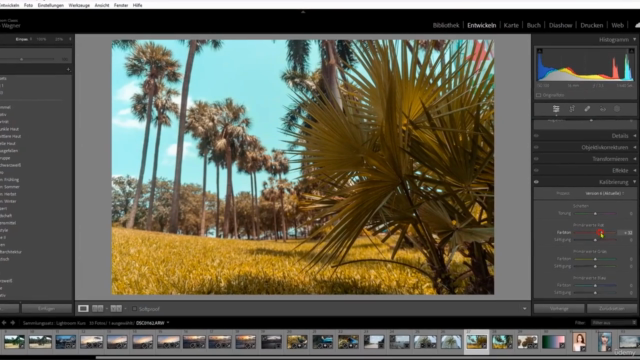Viewport: 640px width, 360px height.
Task: Adjust Schatten Tönung slider
Action: pos(595,213)
